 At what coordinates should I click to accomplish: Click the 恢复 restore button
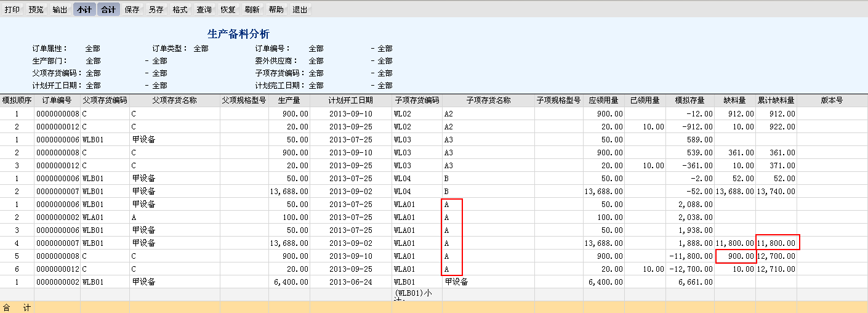(x=228, y=9)
